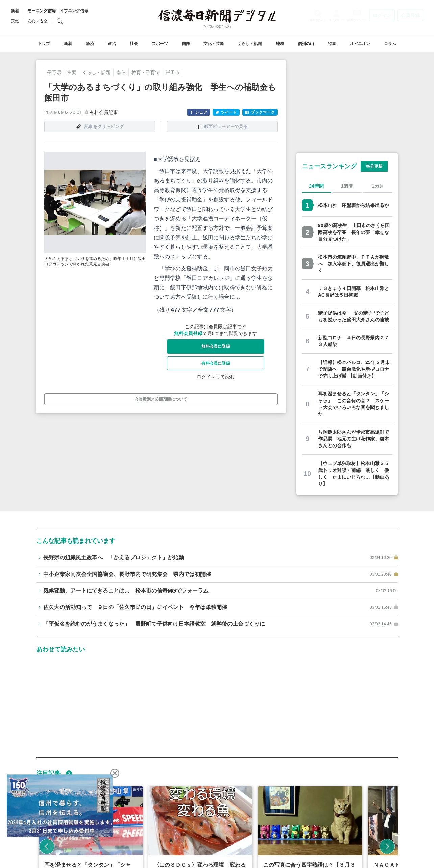Click ログインして読む link

[x=216, y=377]
